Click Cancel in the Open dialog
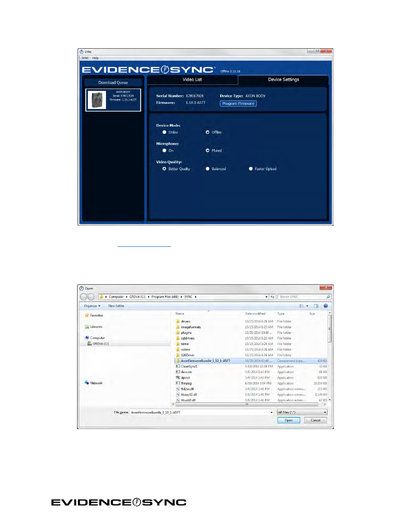The image size is (411, 532). pyautogui.click(x=315, y=420)
